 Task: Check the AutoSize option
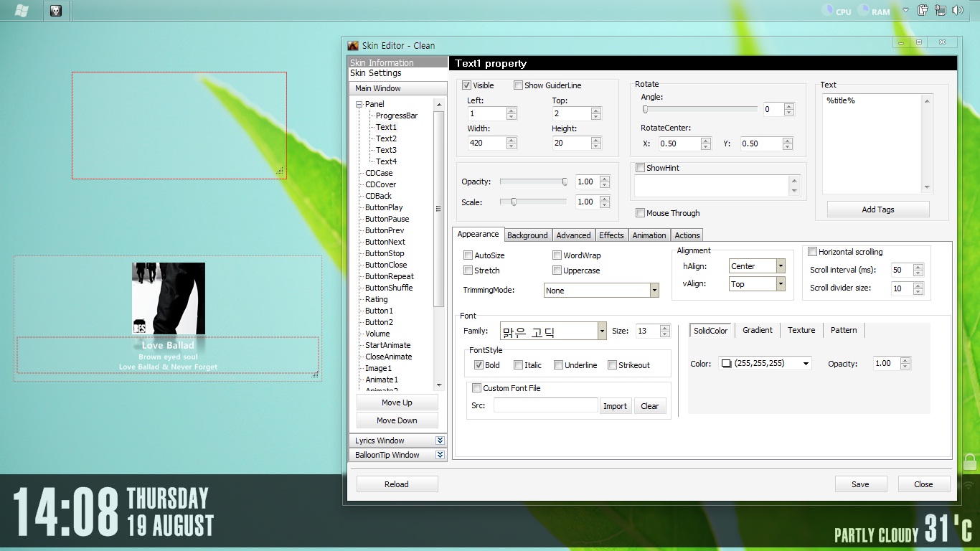468,255
